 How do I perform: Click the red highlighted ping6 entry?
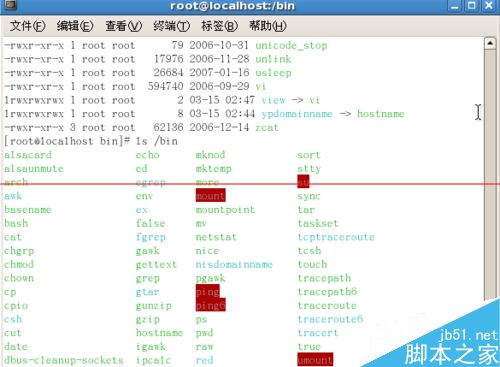210,305
